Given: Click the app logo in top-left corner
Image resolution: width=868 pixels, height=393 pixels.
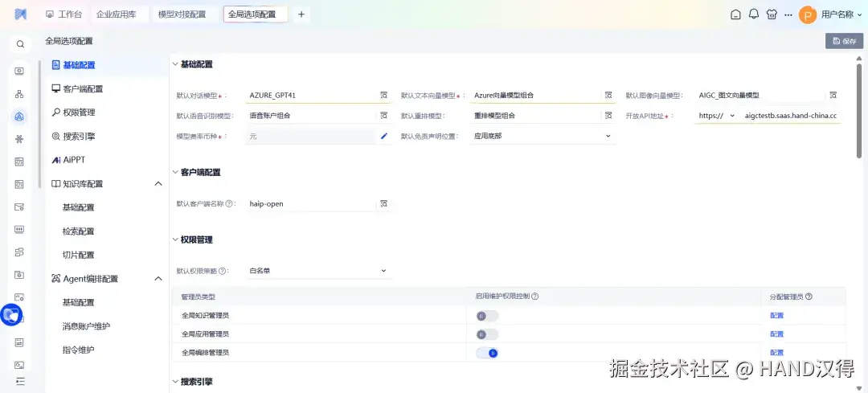Looking at the screenshot, I should (20, 14).
